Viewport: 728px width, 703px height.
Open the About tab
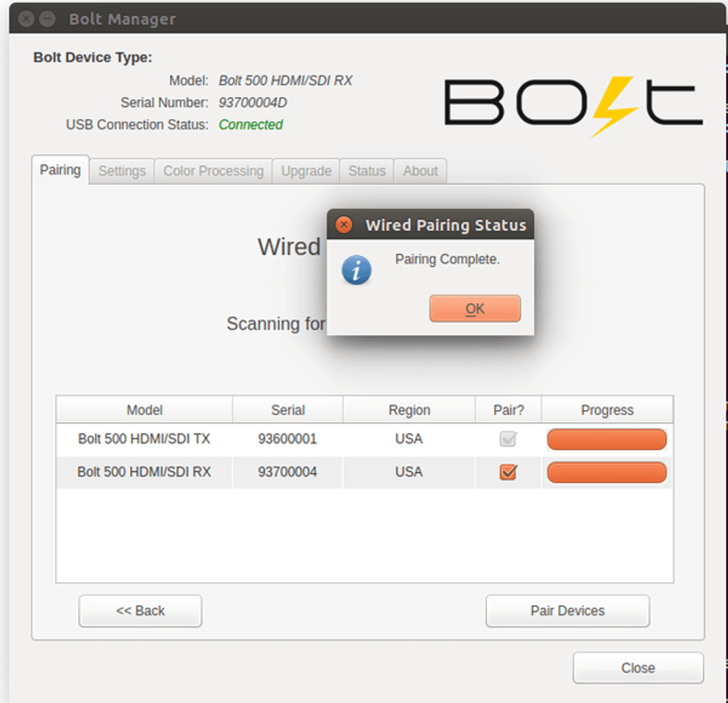pos(420,171)
